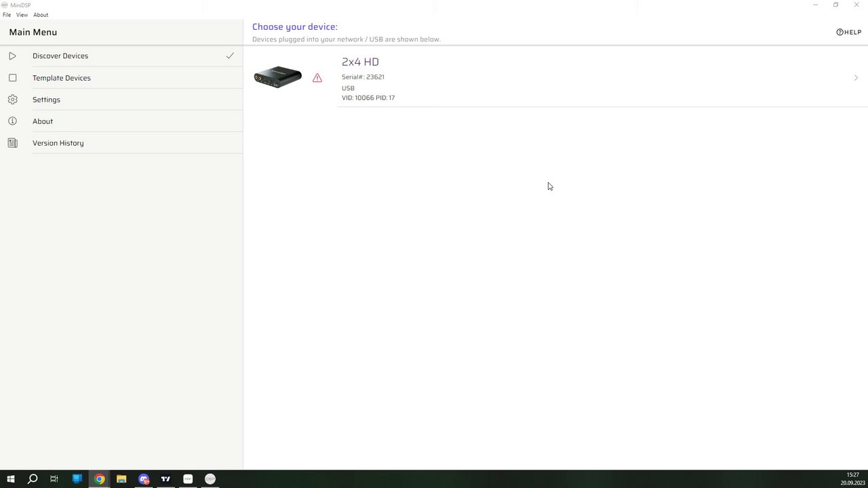The width and height of the screenshot is (868, 488).
Task: Click the Serial# 23621 text
Action: point(363,77)
